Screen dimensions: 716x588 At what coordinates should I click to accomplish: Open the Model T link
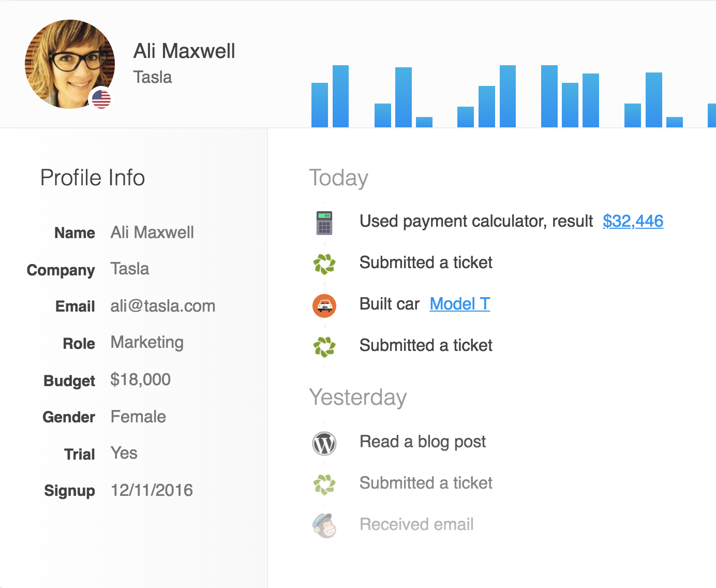pos(459,304)
